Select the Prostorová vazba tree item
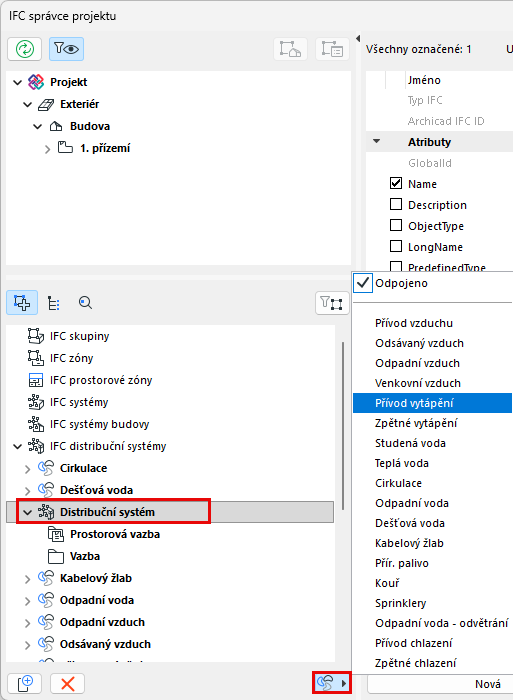 tap(115, 534)
